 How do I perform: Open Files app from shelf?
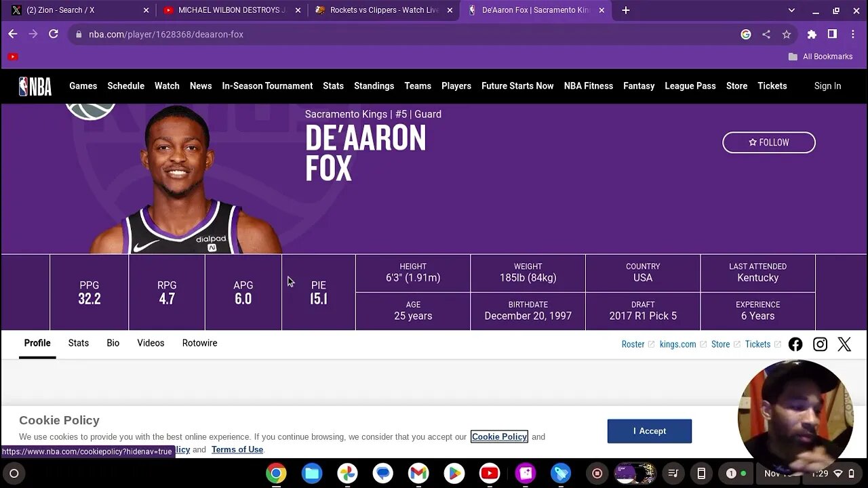click(x=312, y=473)
